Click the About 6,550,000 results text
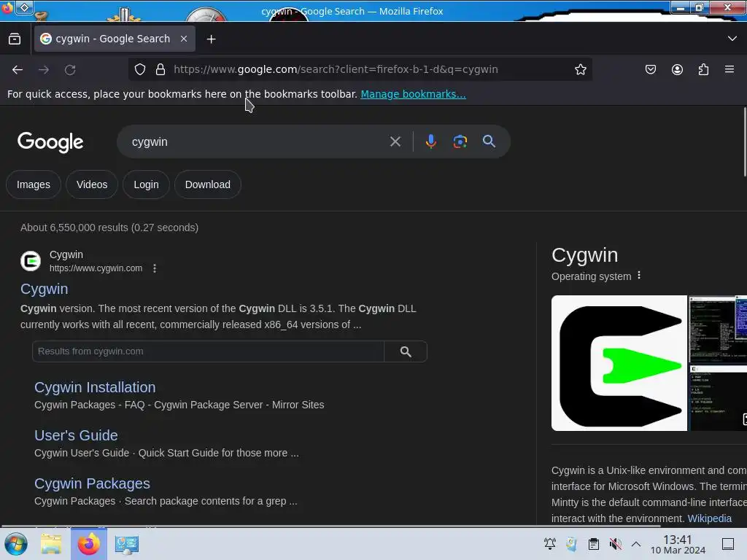 [109, 227]
